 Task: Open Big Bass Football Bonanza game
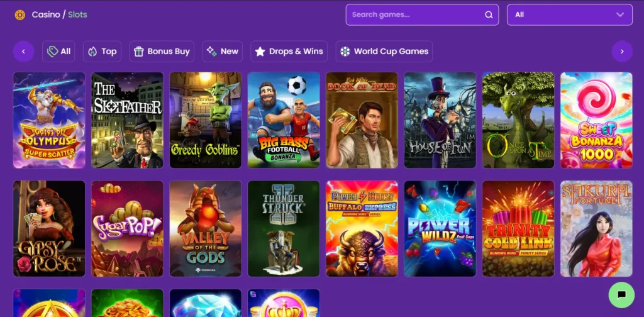click(284, 120)
